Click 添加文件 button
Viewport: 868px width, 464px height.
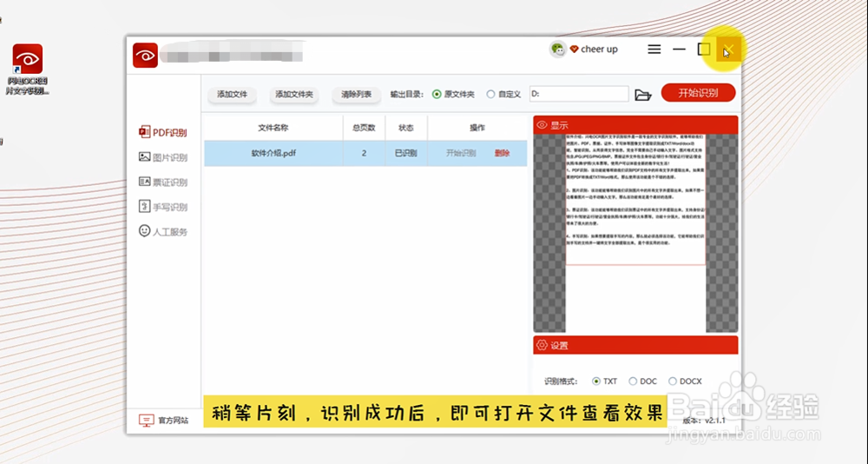pyautogui.click(x=232, y=95)
